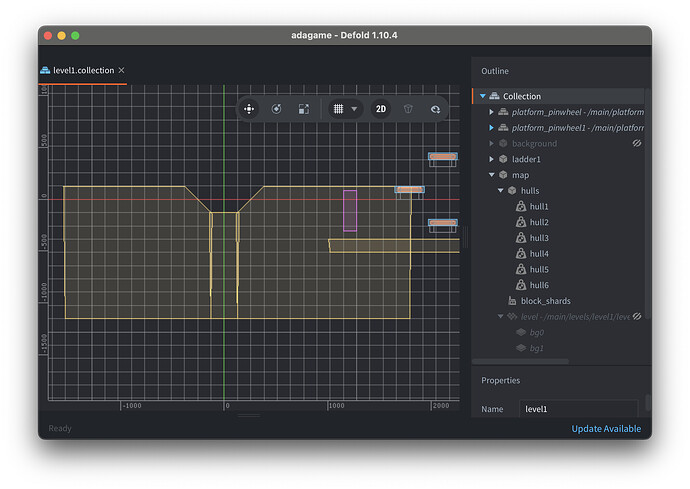
Task: Expand the background game object
Action: [x=491, y=143]
